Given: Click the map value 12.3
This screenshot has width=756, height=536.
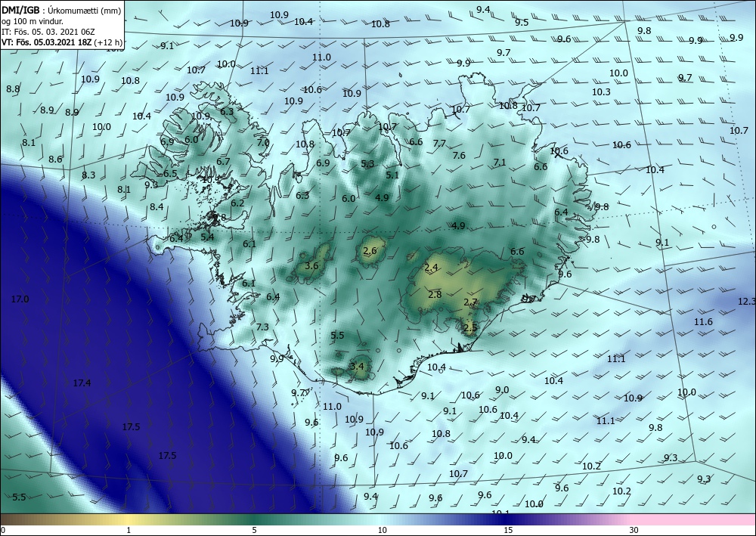Looking at the screenshot, I should coord(746,301).
